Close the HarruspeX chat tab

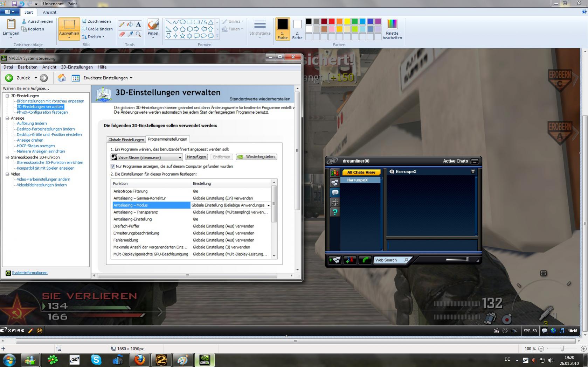(x=473, y=171)
